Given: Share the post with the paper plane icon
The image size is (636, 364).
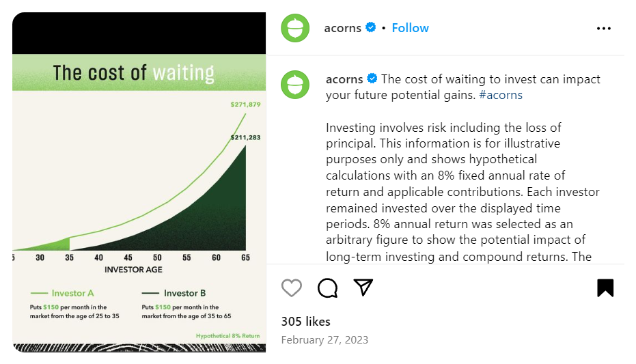Looking at the screenshot, I should 363,288.
